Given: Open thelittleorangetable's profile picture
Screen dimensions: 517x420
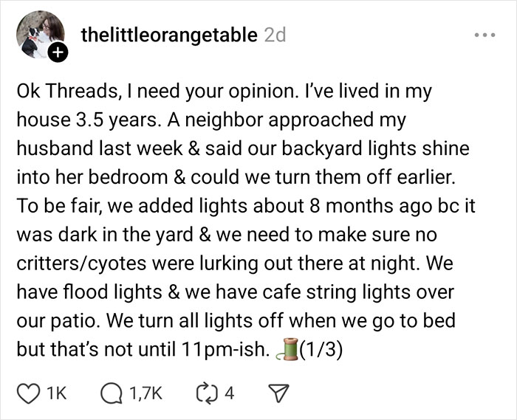Looking at the screenshot, I should (x=37, y=34).
